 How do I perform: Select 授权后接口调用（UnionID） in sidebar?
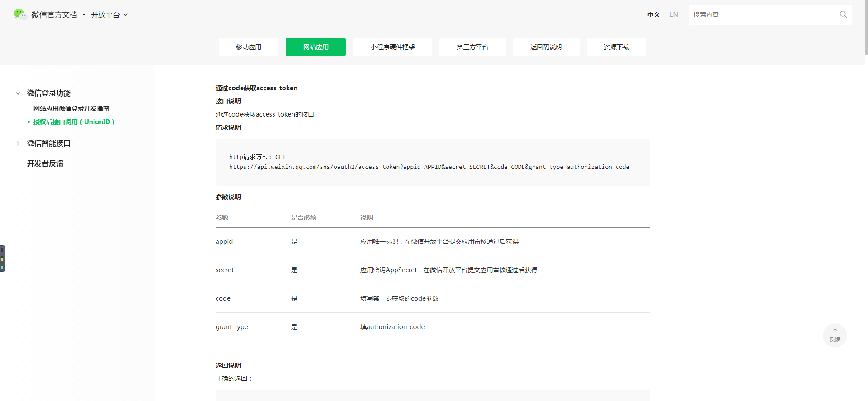(x=74, y=122)
